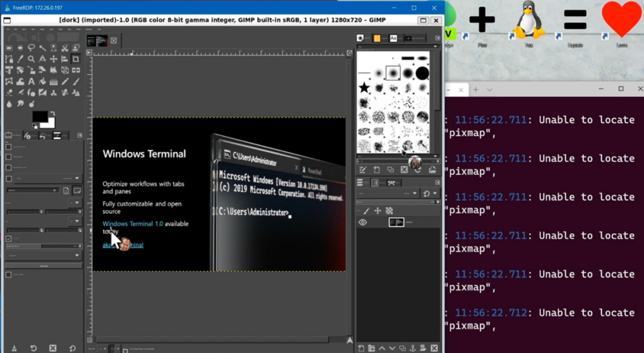This screenshot has height=353, width=644.
Task: Click the black foreground color swatch
Action: click(39, 116)
